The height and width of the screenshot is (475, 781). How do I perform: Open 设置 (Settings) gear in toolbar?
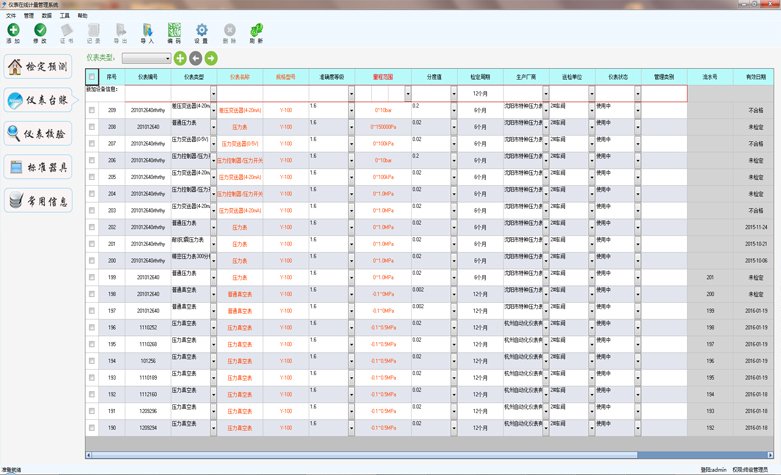point(201,34)
